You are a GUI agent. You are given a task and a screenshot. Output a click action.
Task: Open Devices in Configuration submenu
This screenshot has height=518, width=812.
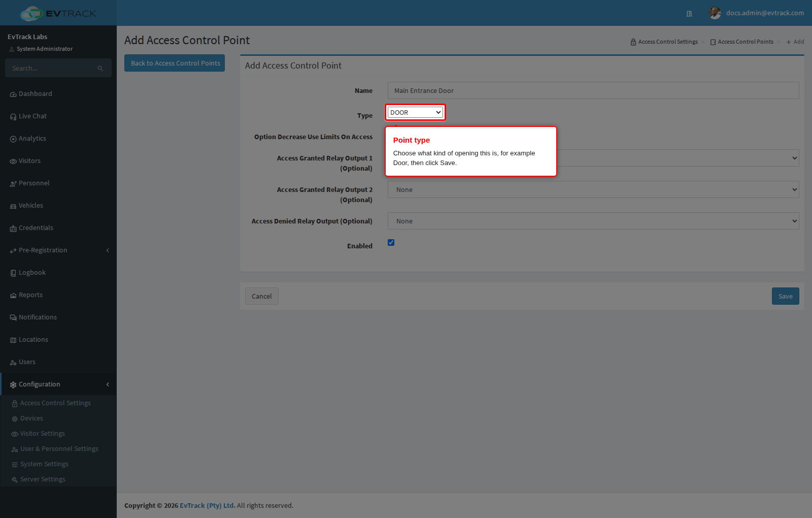point(31,418)
